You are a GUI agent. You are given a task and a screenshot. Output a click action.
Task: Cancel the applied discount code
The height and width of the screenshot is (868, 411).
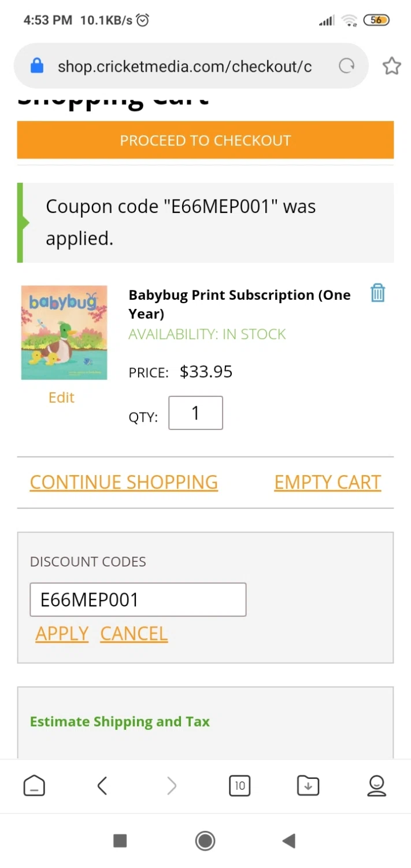134,634
